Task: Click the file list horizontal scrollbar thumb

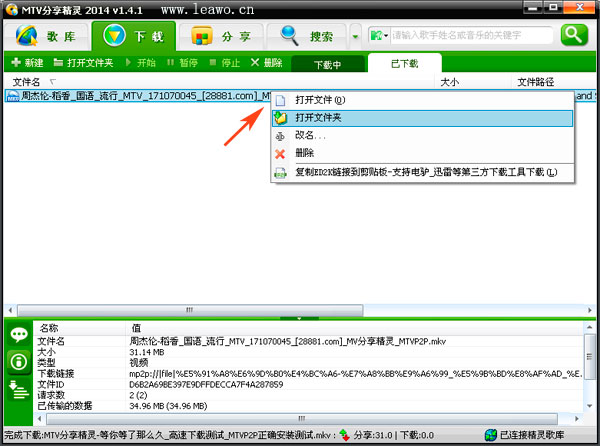Action: pos(190,310)
